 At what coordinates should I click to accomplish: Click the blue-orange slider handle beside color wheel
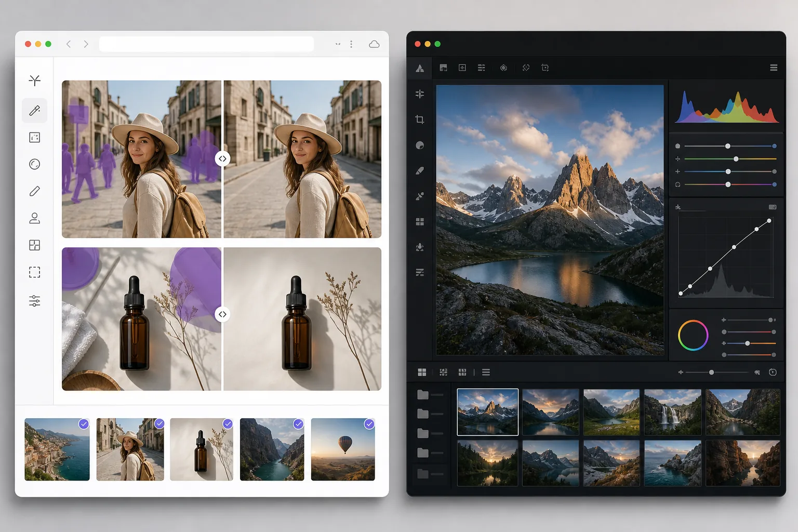tap(747, 343)
